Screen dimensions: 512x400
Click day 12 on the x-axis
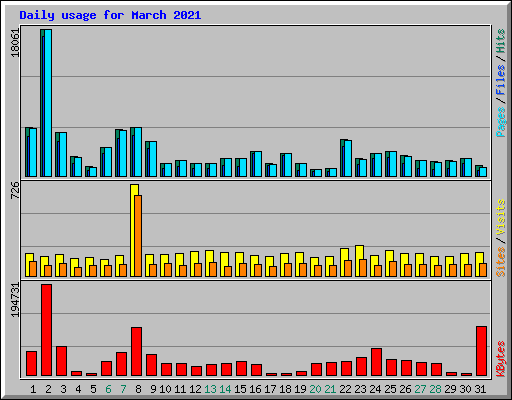click(x=195, y=389)
